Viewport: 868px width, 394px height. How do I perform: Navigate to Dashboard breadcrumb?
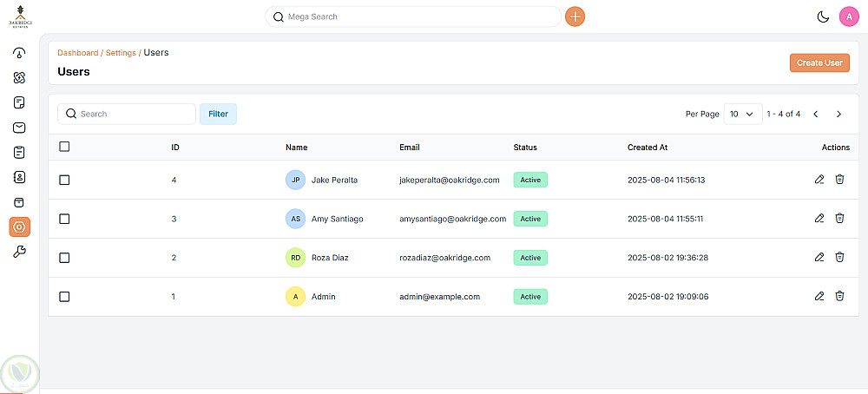(x=77, y=53)
